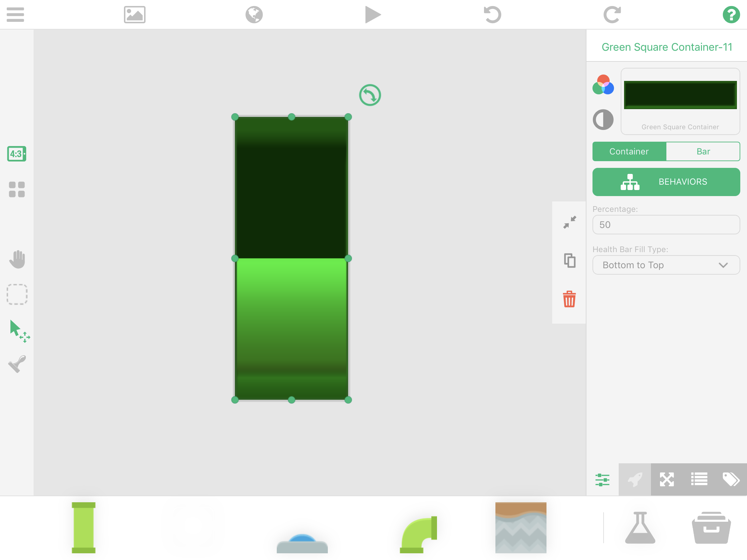Viewport: 747px width, 560px height.
Task: Click the Percentage input field
Action: coord(666,225)
